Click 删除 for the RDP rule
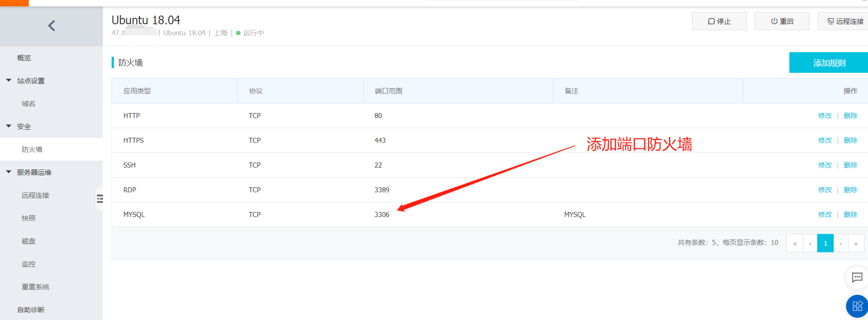The image size is (868, 320). tap(851, 190)
